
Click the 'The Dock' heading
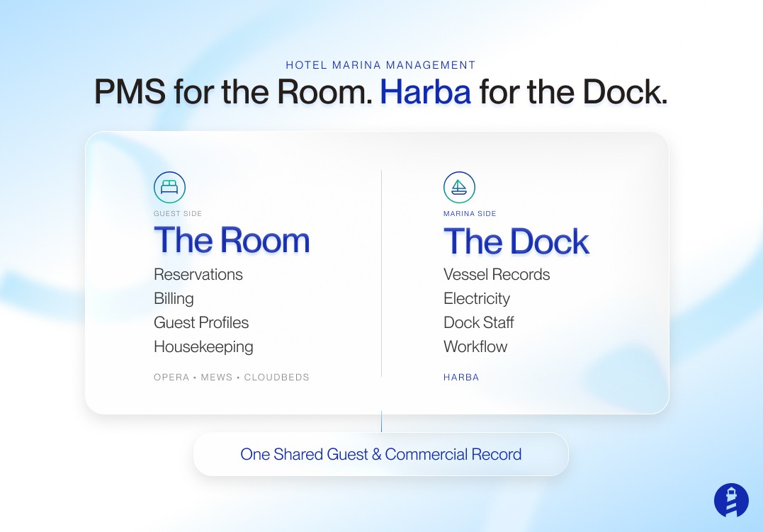pos(516,242)
